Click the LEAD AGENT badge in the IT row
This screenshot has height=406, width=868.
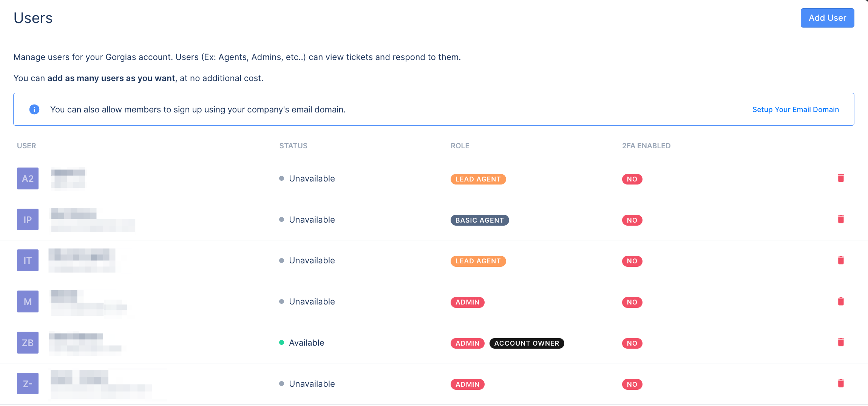[478, 261]
